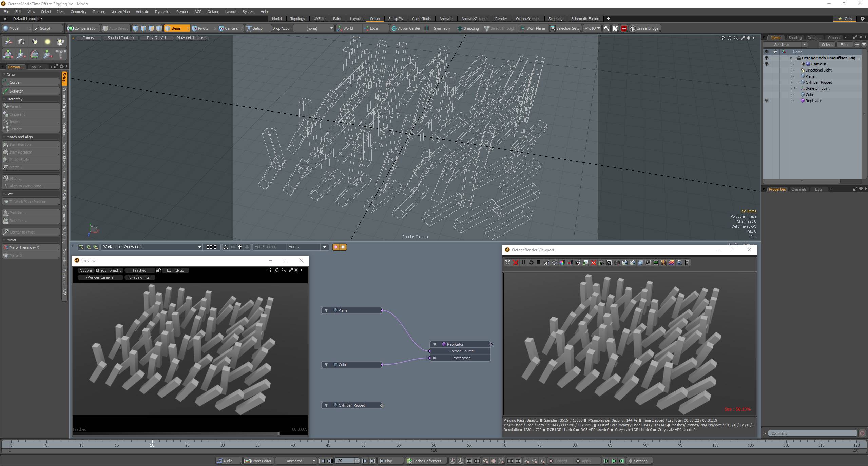Toggle the Symmetry option

tap(441, 28)
